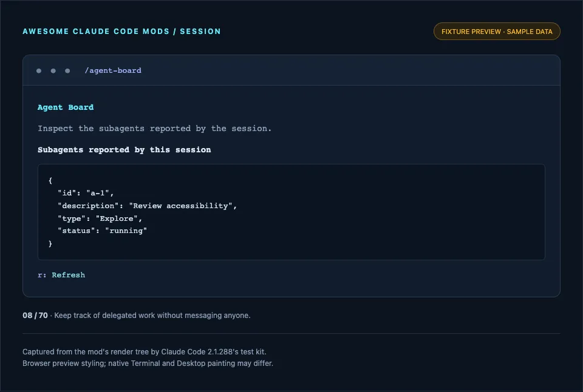Click the '"status": "running"' JSON line
Viewport: 583px width, 392px height.
click(x=102, y=231)
